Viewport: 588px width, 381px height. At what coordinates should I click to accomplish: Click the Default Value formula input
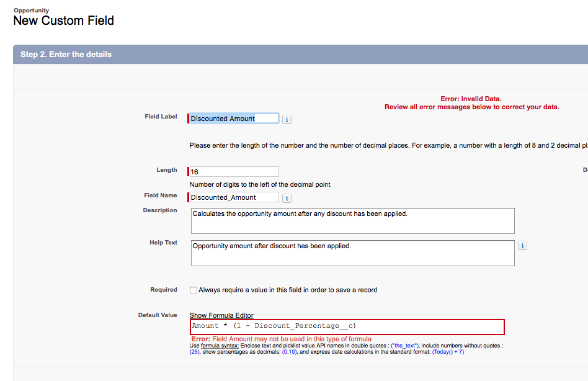347,326
